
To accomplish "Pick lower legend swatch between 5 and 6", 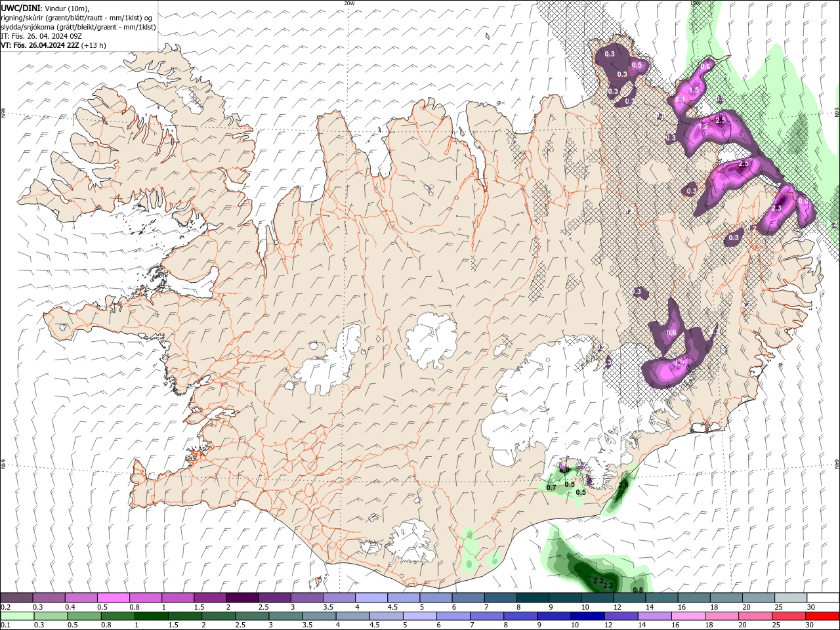I will click(x=419, y=616).
